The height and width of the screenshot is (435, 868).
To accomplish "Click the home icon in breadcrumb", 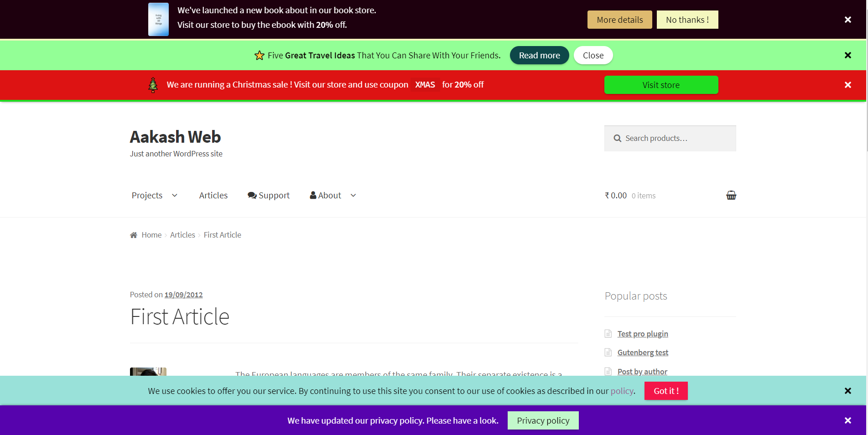I will coord(134,235).
